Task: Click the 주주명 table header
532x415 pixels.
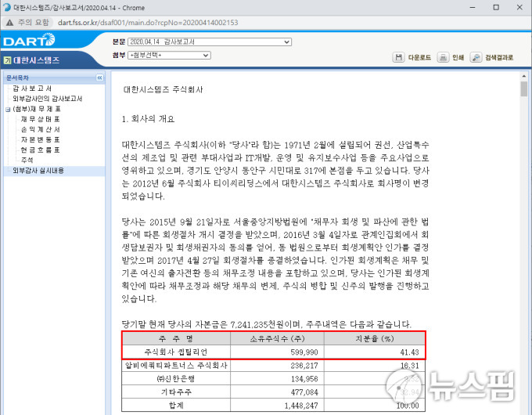Action: [176, 338]
